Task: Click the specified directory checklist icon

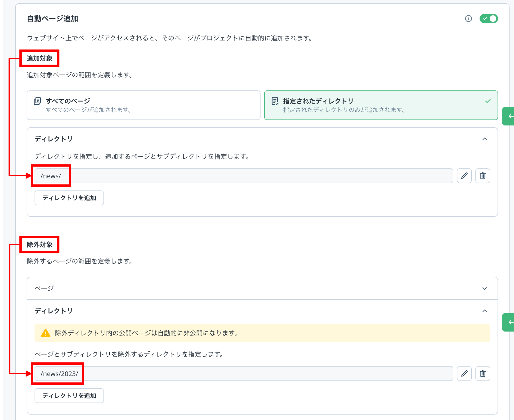Action: 275,101
